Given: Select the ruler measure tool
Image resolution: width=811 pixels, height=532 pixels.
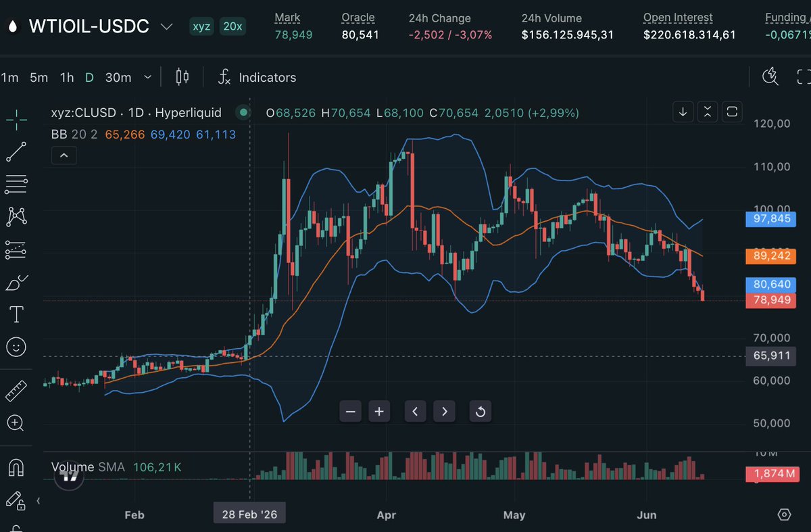Looking at the screenshot, I should (x=16, y=391).
